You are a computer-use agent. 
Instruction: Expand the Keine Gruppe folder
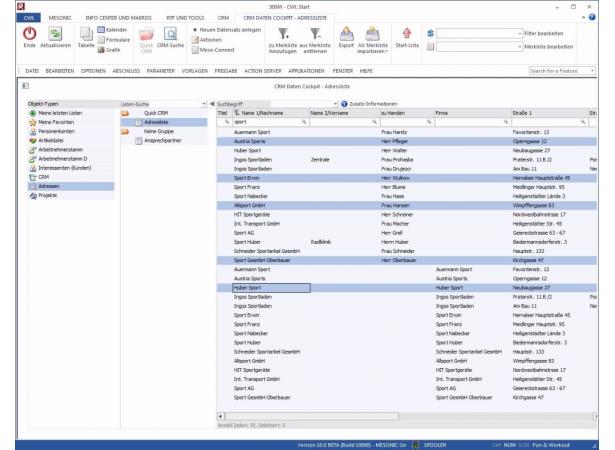[125, 132]
